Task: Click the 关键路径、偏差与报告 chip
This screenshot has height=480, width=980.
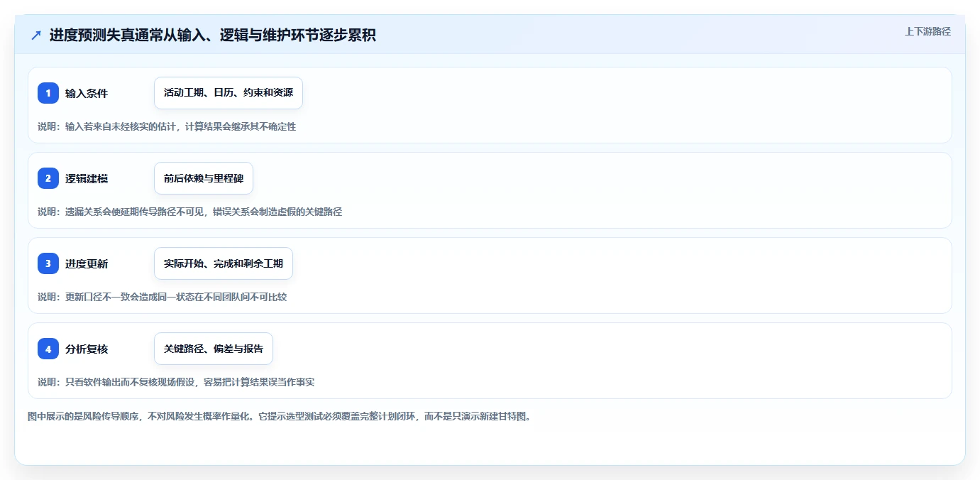Action: pyautogui.click(x=214, y=349)
